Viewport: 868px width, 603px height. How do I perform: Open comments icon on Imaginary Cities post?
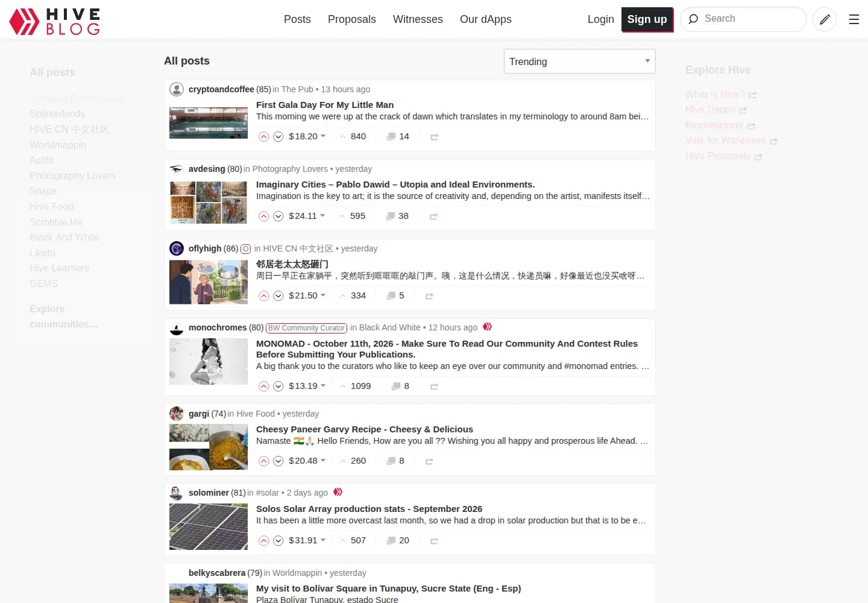click(x=391, y=216)
